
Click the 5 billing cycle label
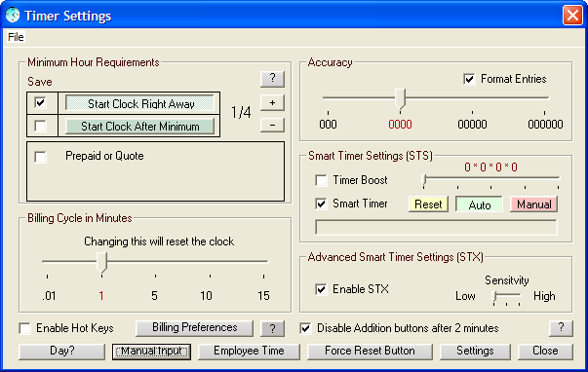154,296
